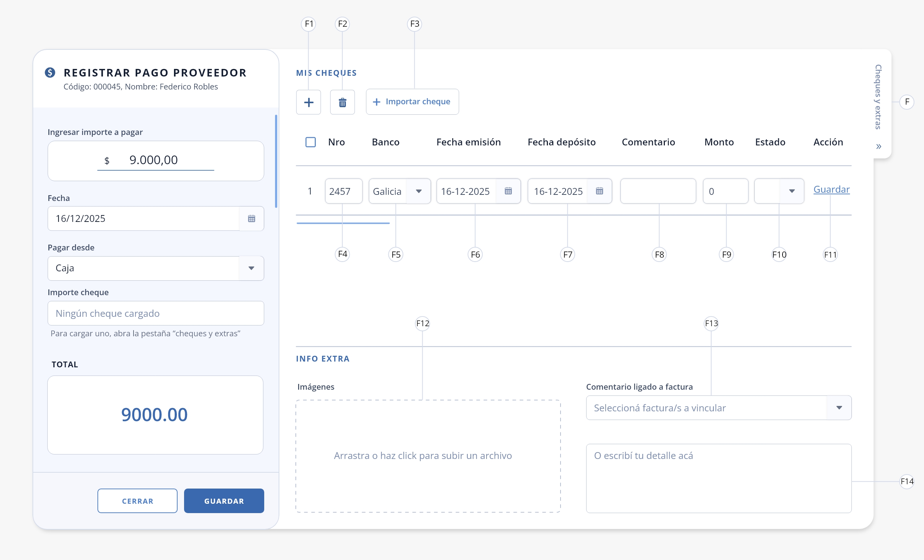This screenshot has height=560, width=924.
Task: Click the Código 000045 subtitle text
Action: coord(141,87)
